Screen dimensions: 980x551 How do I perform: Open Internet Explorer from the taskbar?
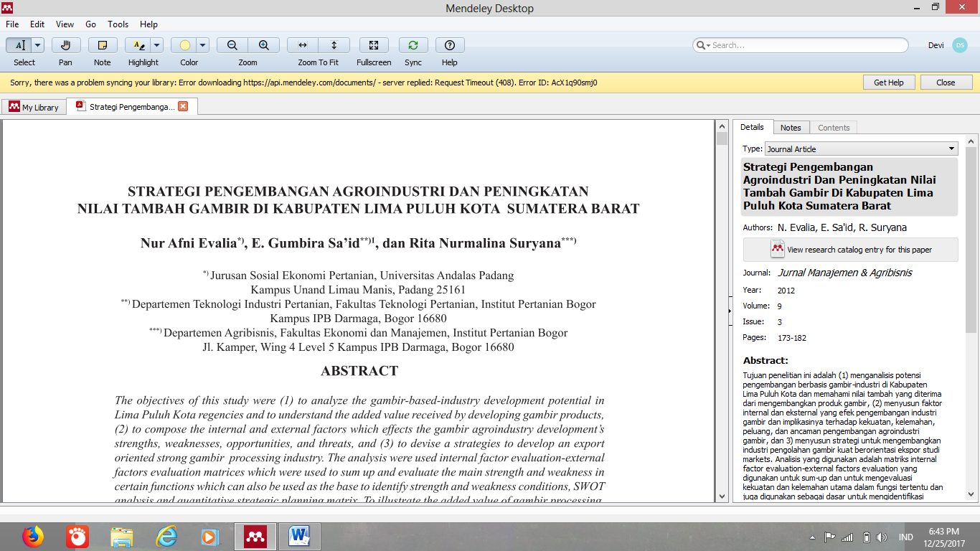pos(166,537)
